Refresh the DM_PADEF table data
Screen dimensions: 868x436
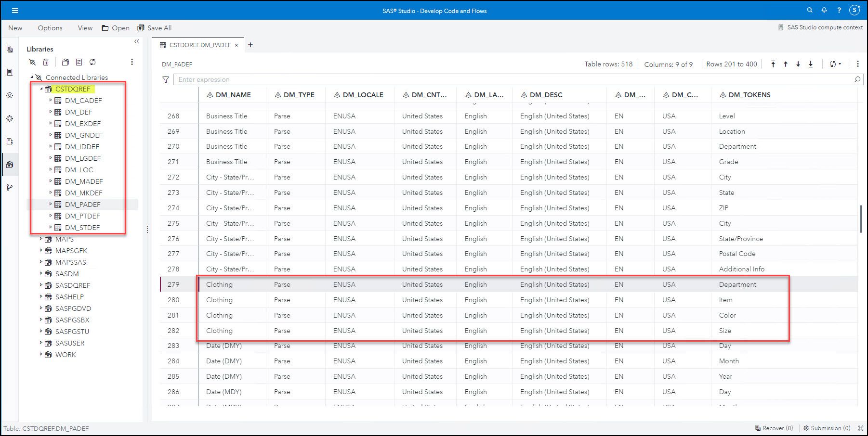(x=832, y=64)
